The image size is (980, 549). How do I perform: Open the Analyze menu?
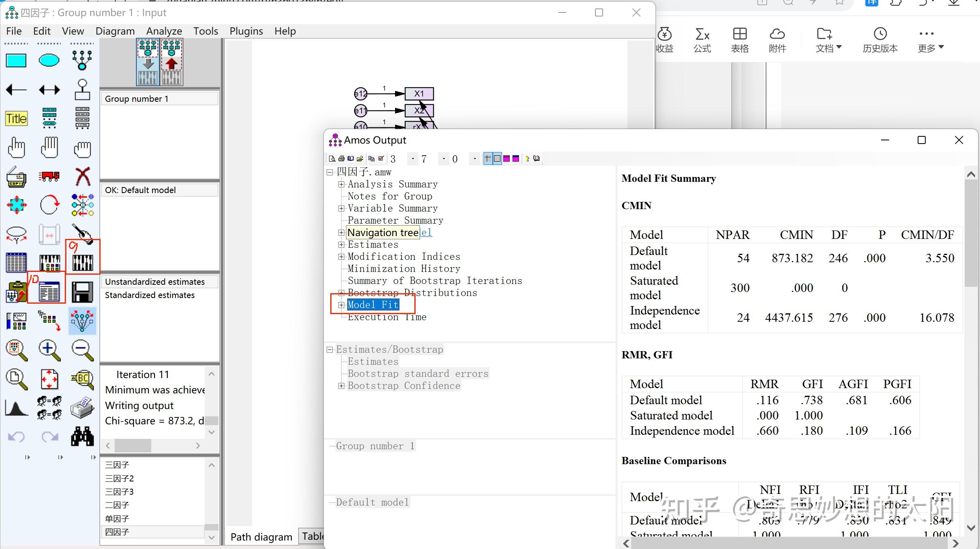point(164,31)
